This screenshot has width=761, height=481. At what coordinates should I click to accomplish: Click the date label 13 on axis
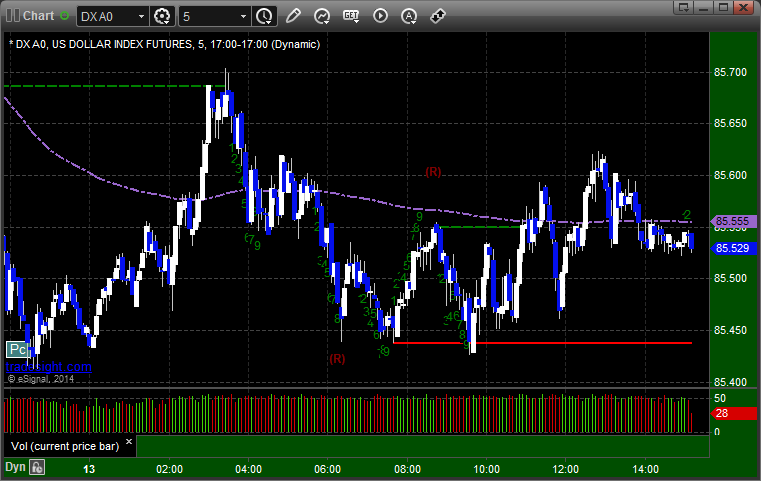coord(89,469)
